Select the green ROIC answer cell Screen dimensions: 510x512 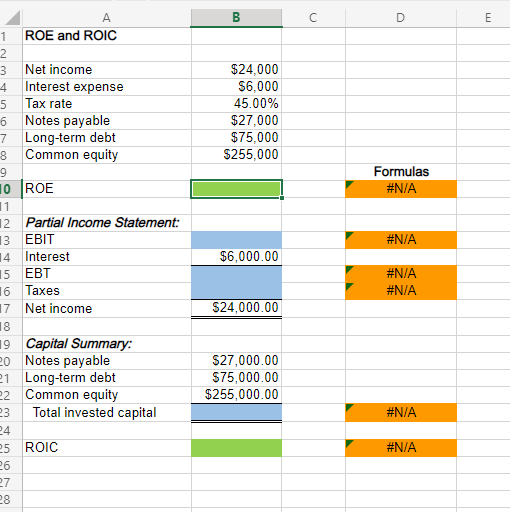pyautogui.click(x=236, y=448)
